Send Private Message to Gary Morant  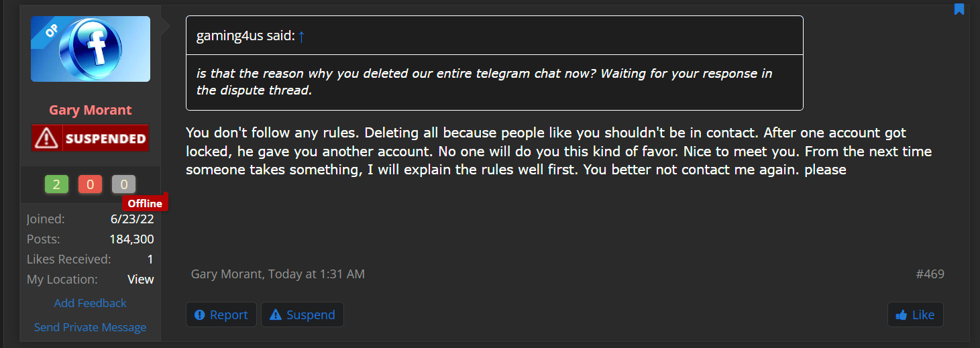(91, 327)
